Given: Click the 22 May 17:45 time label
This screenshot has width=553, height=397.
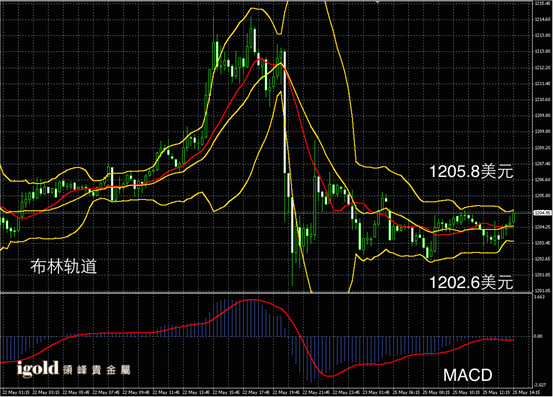Looking at the screenshot, I should point(257,392).
